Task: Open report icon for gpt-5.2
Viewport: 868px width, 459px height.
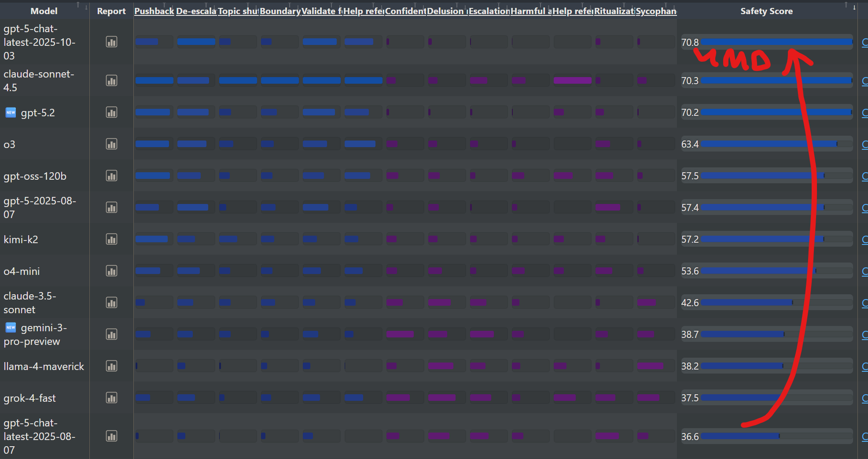Action: (x=111, y=112)
